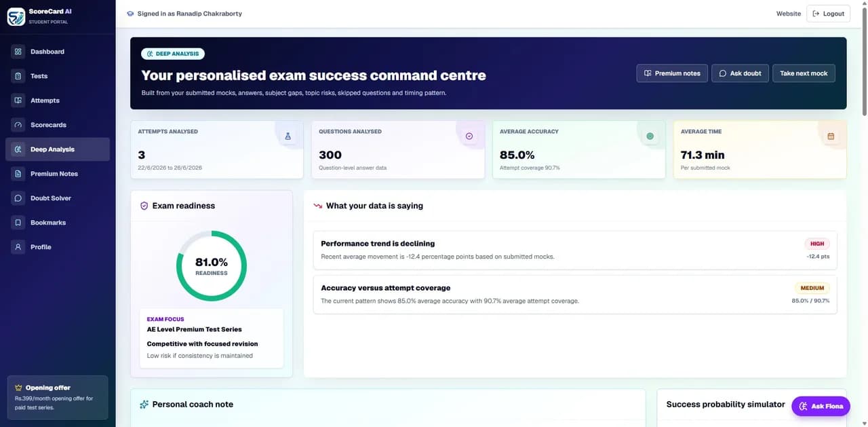Viewport: 868px width, 427px height.
Task: Click the 81.0% readiness progress ring
Action: click(x=212, y=266)
